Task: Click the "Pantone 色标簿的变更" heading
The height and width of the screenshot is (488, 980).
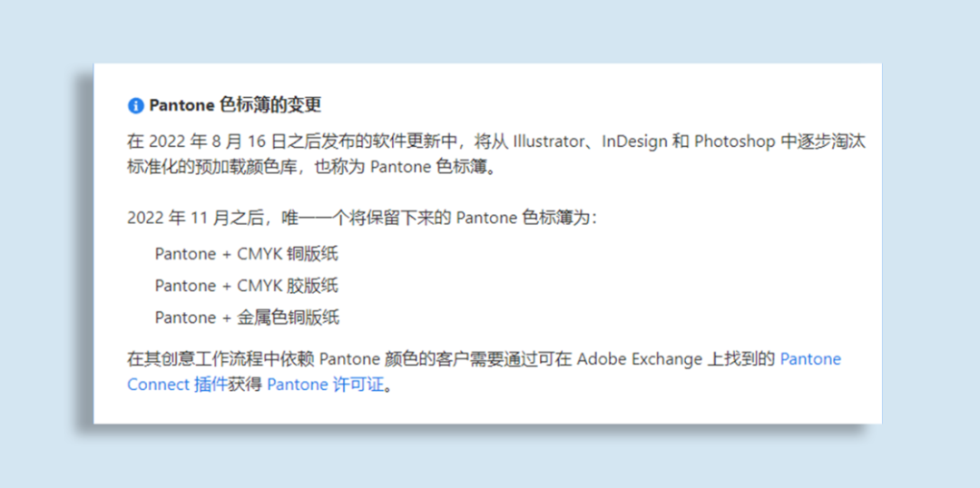Action: [x=235, y=105]
